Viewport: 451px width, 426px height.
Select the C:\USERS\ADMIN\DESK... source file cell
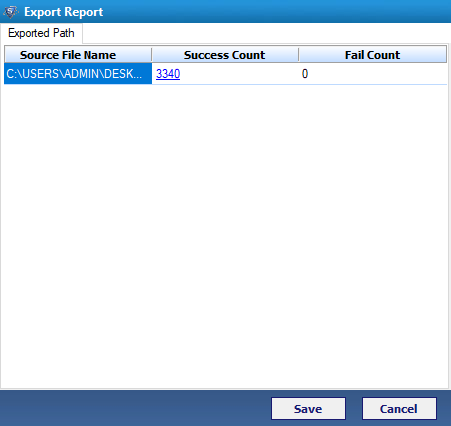click(x=78, y=74)
